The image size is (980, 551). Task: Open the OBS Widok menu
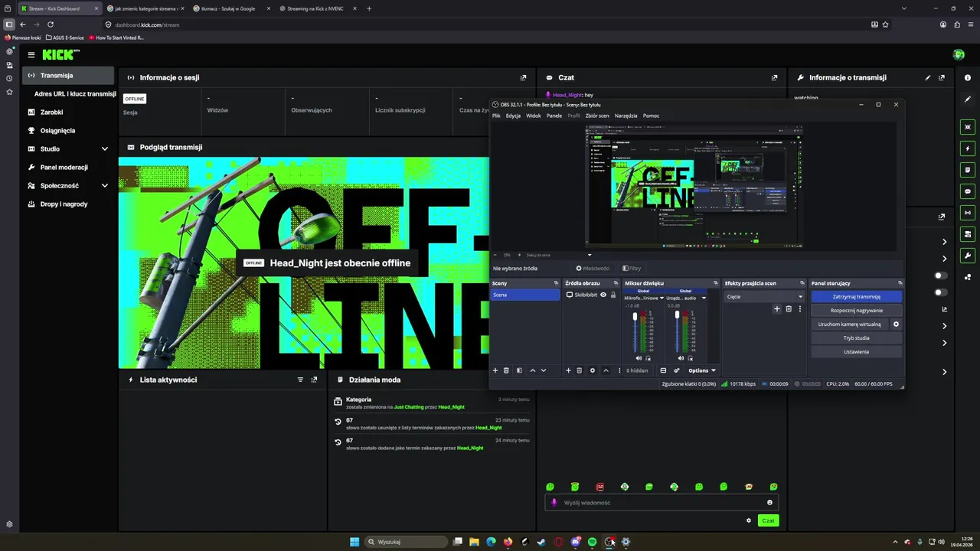click(x=534, y=116)
